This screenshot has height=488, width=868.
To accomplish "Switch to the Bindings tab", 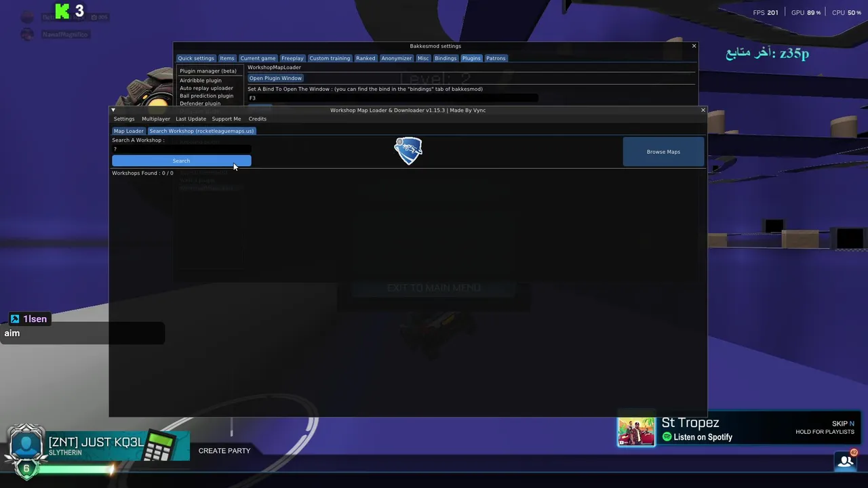I will coord(446,58).
